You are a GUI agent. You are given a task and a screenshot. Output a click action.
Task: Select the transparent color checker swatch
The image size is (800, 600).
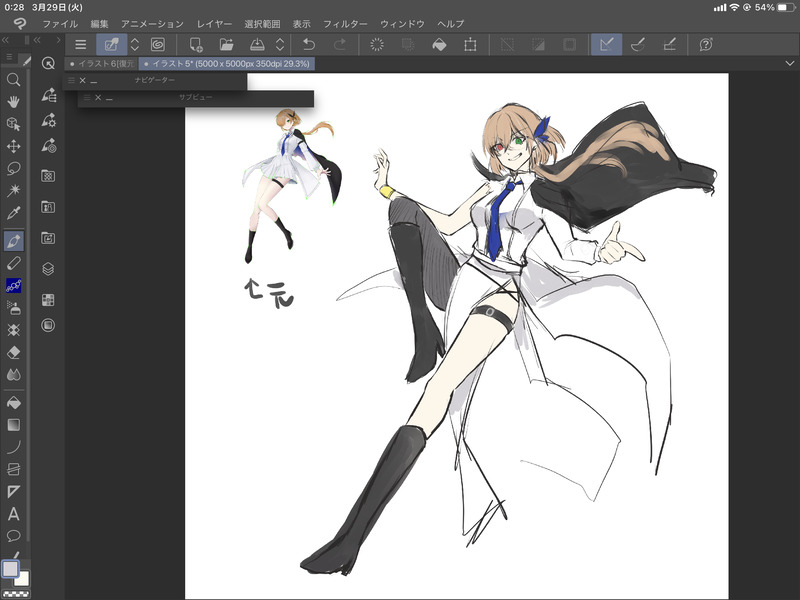coord(15,594)
